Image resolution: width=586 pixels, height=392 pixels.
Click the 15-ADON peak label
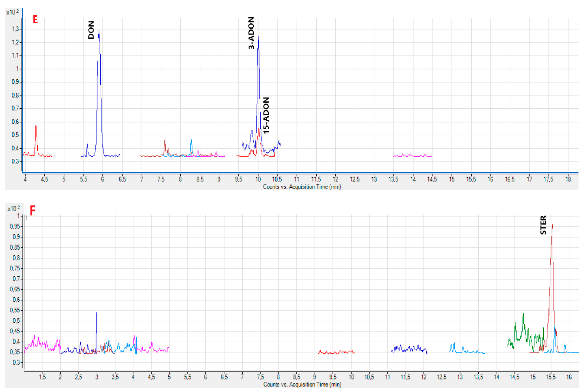point(266,116)
